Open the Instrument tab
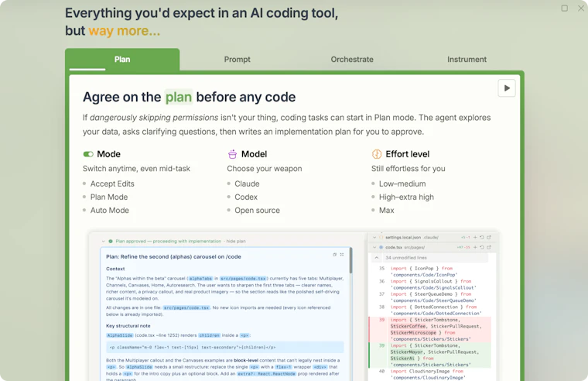Screen dimensions: 588x381 [467, 60]
